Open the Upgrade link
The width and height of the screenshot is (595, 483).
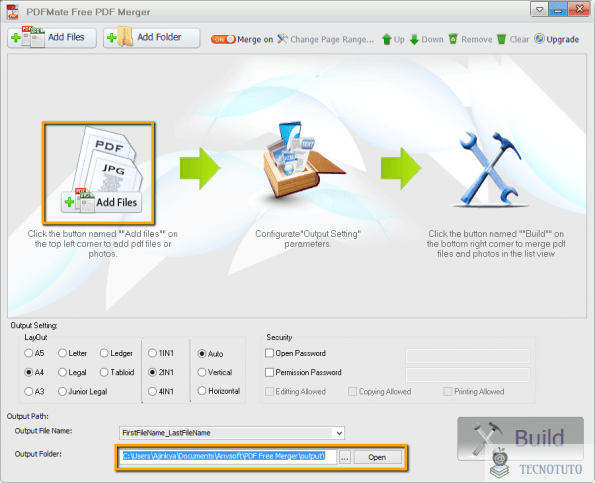point(556,39)
